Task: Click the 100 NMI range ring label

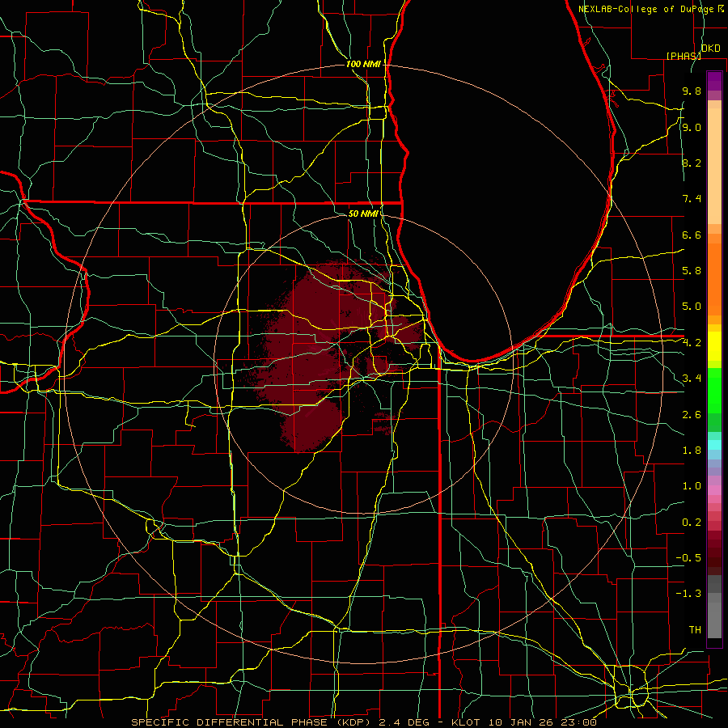Action: point(363,64)
